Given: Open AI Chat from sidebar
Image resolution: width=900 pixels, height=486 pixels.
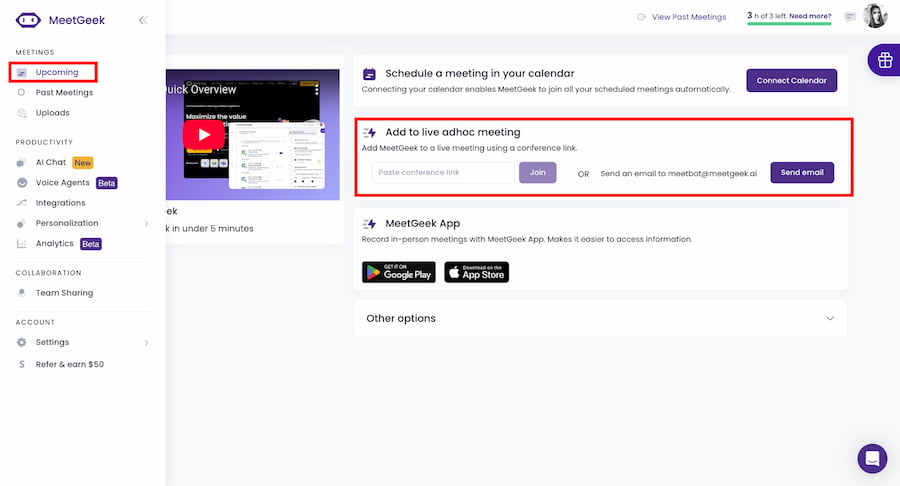Looking at the screenshot, I should [x=51, y=162].
